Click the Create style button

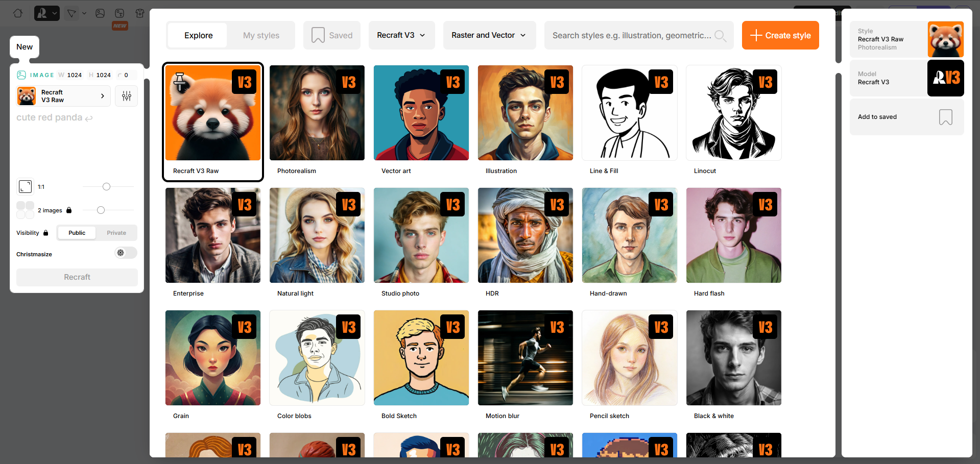click(x=780, y=35)
